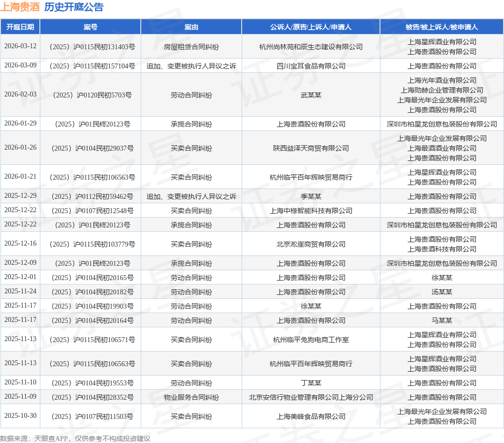The image size is (504, 443).
Task: Select date cell 2025-12-09
Action: click(x=20, y=263)
